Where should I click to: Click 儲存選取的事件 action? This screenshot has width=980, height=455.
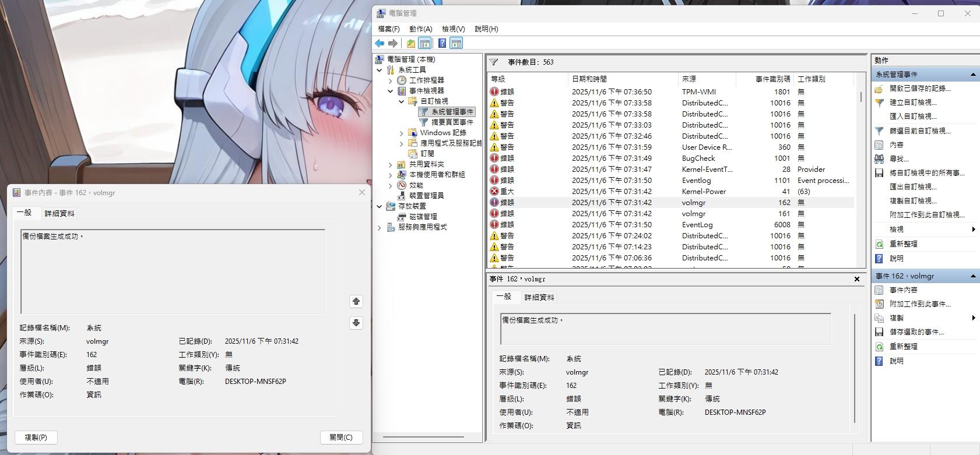point(916,332)
